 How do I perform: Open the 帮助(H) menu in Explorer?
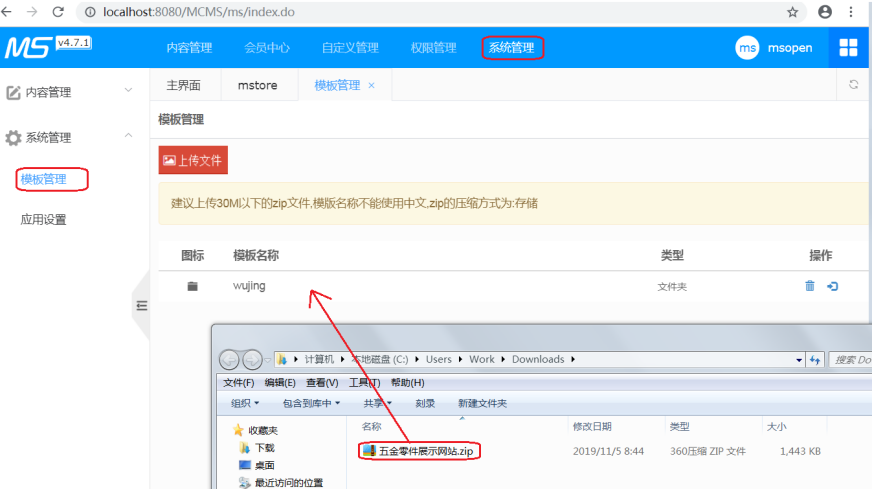coord(408,383)
